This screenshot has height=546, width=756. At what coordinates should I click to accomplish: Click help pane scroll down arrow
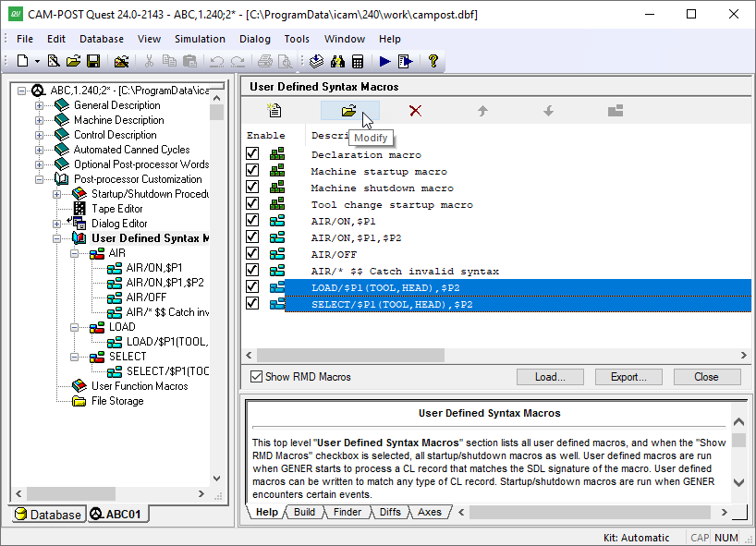pyautogui.click(x=738, y=482)
